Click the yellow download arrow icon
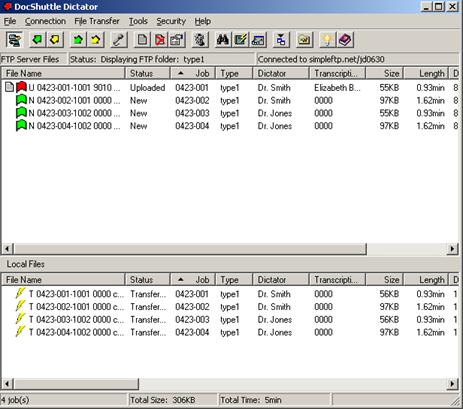 click(55, 40)
